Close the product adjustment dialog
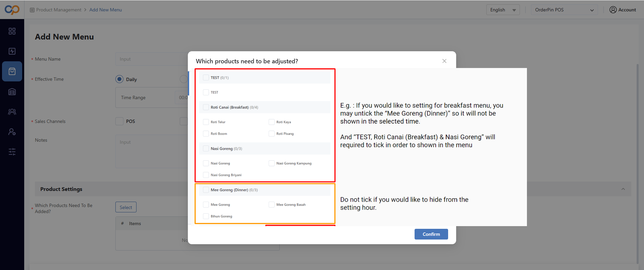 pyautogui.click(x=444, y=61)
